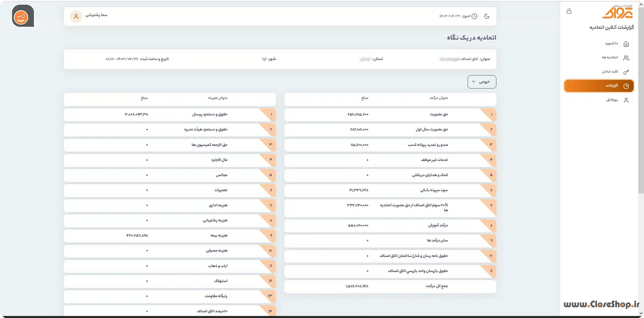Click the users icon next to اتحادیه ها
The height and width of the screenshot is (318, 644).
(626, 58)
